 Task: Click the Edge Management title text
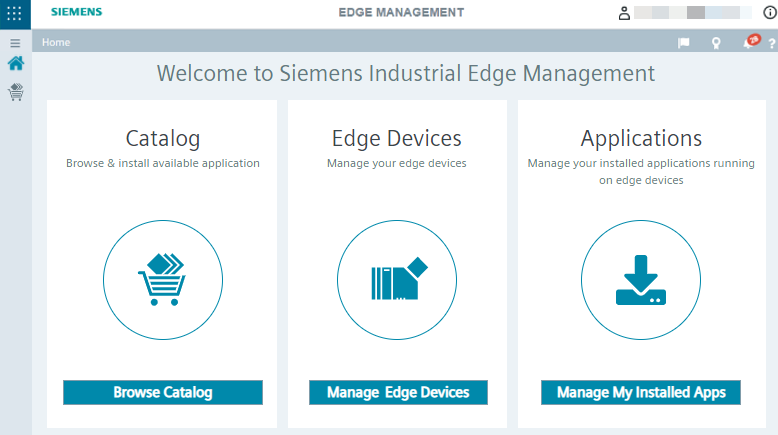pos(401,13)
